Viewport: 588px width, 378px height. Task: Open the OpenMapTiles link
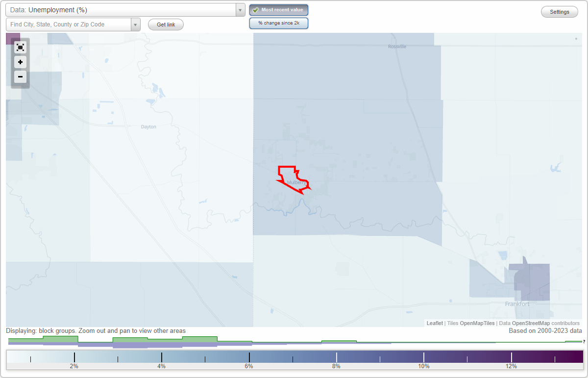coord(477,323)
